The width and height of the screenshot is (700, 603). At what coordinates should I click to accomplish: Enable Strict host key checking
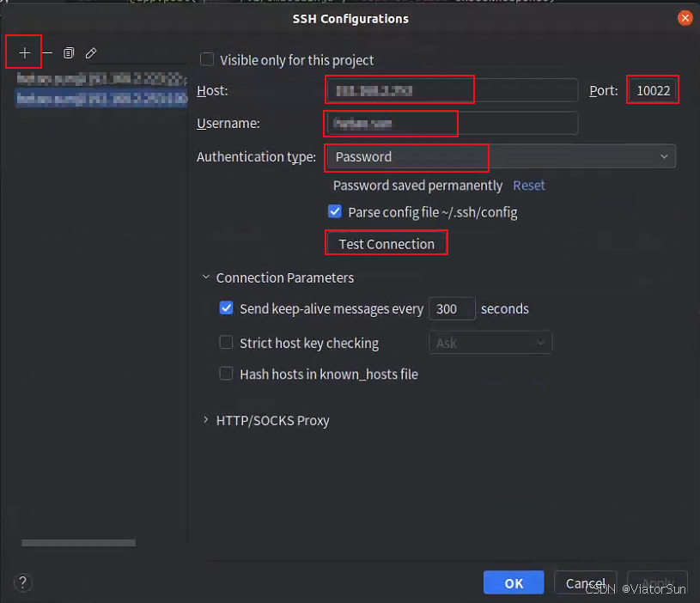[x=227, y=343]
